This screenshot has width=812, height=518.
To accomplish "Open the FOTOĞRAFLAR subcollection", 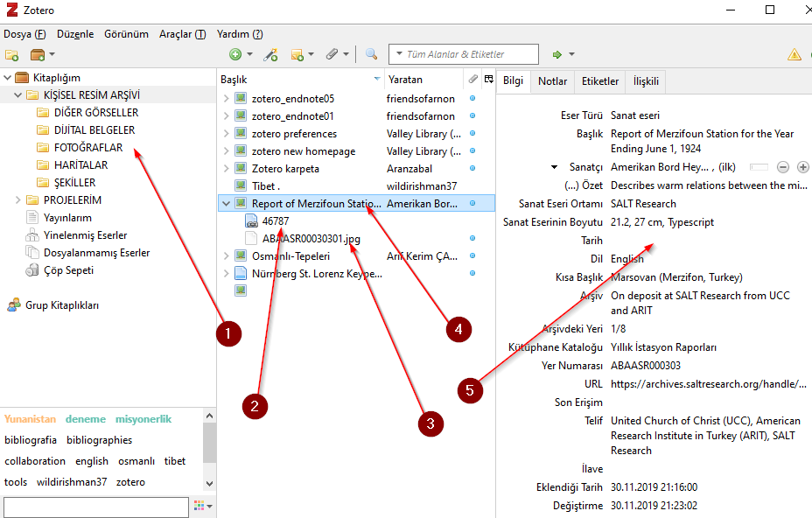I will point(88,148).
